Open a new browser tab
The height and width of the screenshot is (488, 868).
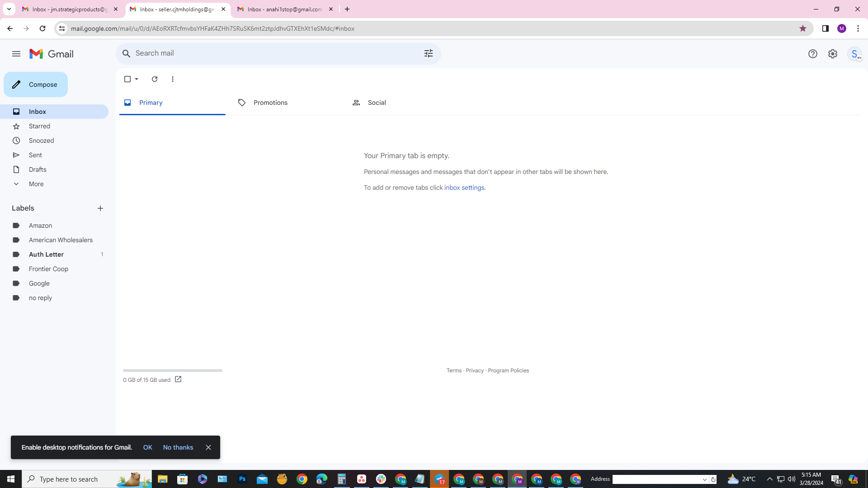(x=347, y=9)
